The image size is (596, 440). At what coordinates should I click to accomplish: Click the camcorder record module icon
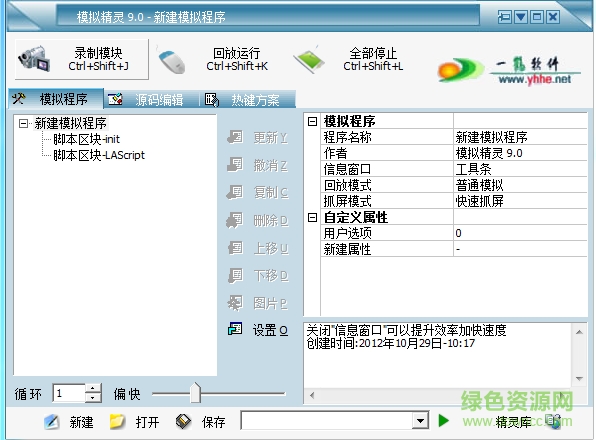(x=34, y=59)
